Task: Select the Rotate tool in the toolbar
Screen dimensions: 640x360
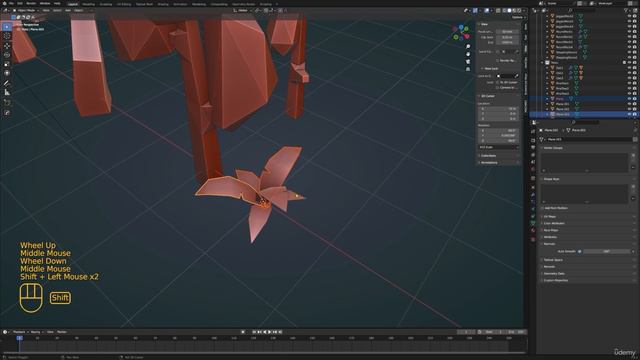Action: tap(7, 55)
